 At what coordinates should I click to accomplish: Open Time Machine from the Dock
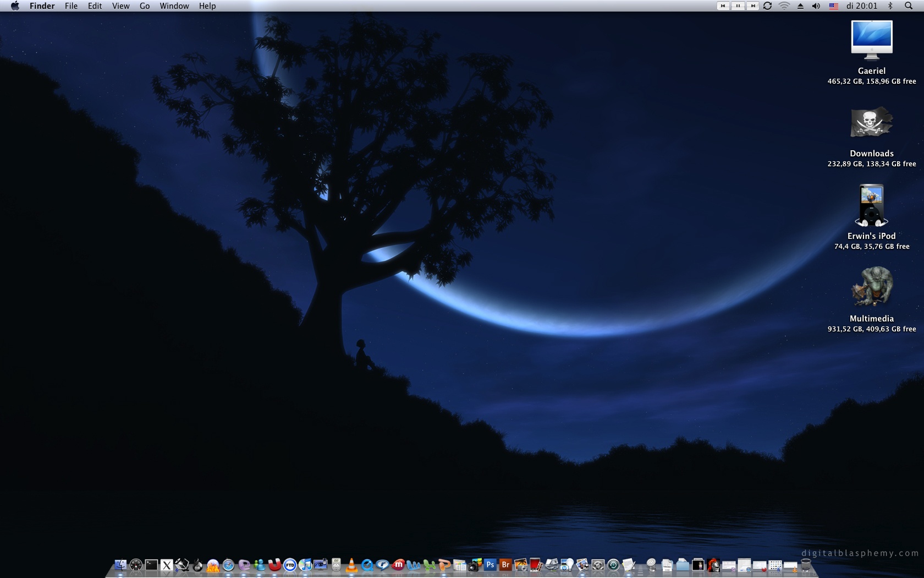(x=613, y=565)
